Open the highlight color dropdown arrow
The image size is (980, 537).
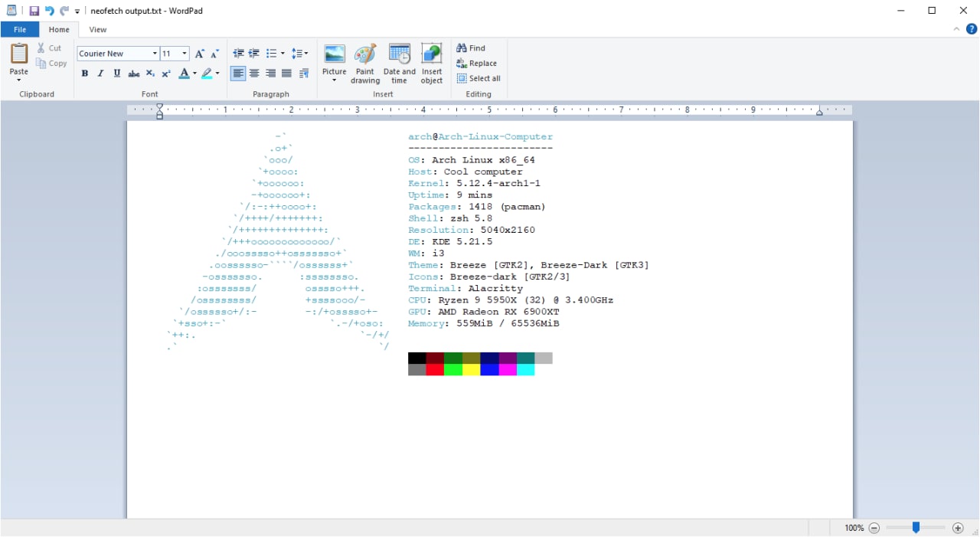217,74
